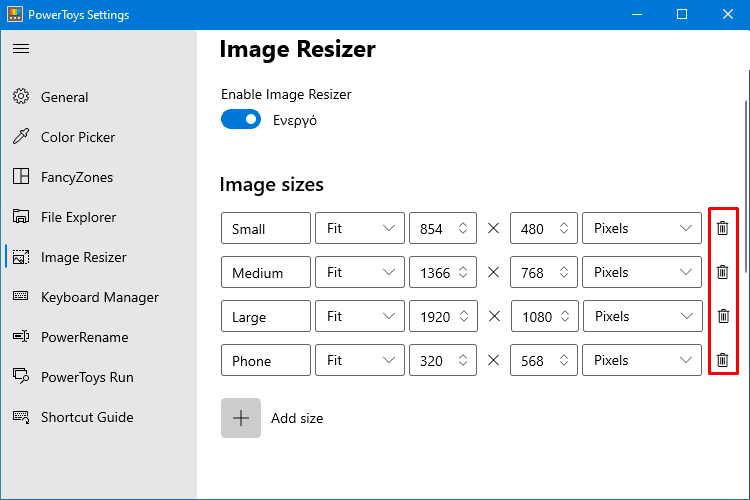Delete the Small image size preset
Screen dimensions: 750x500
[x=722, y=228]
